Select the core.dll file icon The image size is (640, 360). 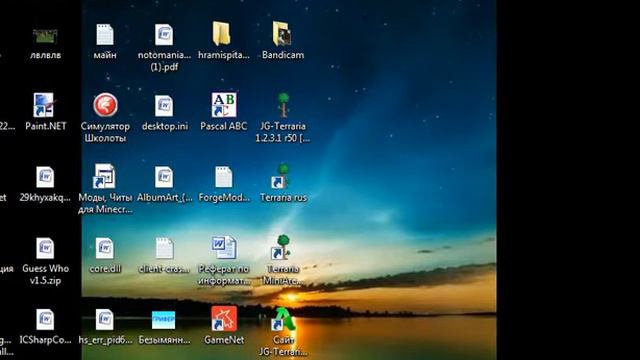(105, 248)
